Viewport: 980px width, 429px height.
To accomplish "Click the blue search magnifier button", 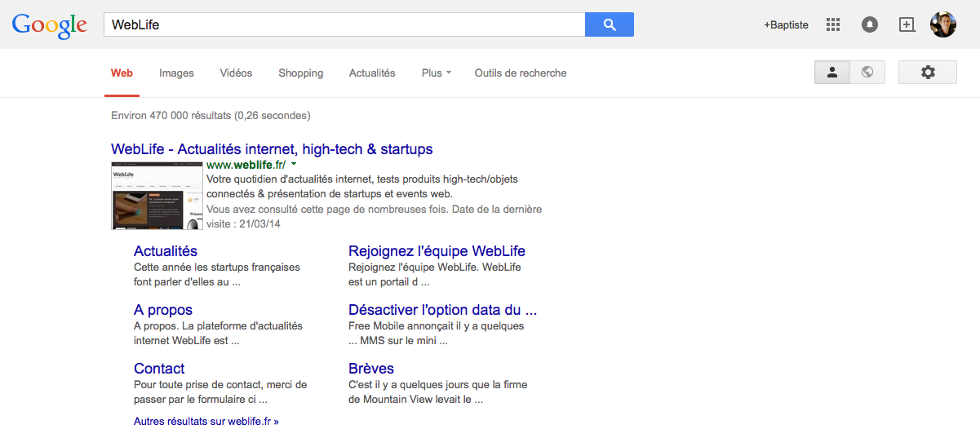I will (x=610, y=24).
